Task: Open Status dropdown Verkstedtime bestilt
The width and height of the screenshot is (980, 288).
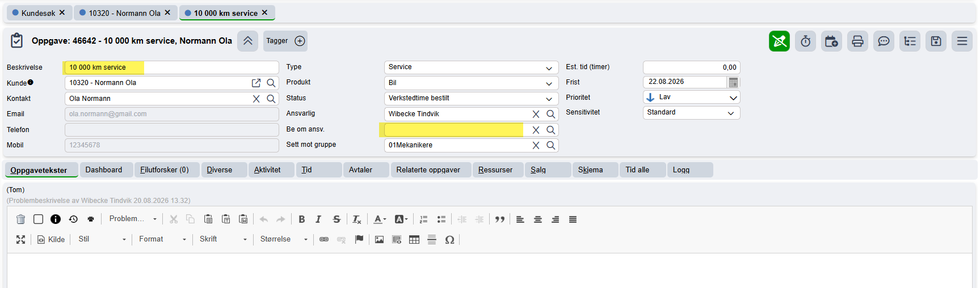Action: 472,98
